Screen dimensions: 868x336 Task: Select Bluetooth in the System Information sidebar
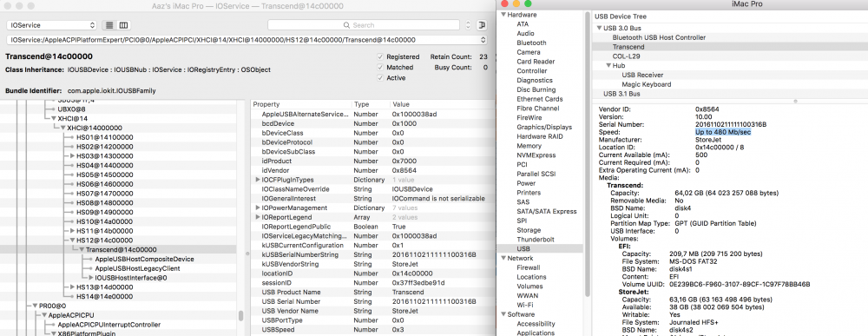531,43
